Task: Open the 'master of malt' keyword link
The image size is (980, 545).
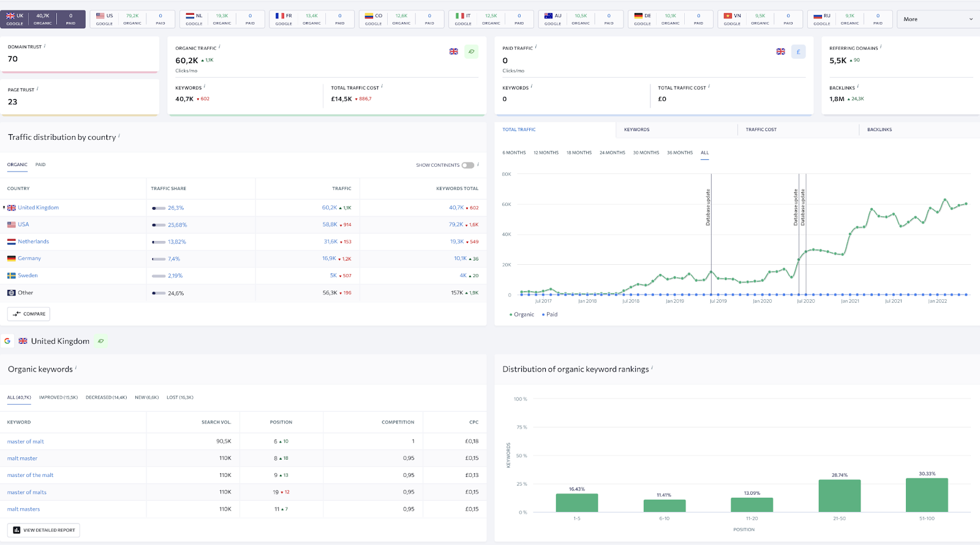Action: pos(26,441)
